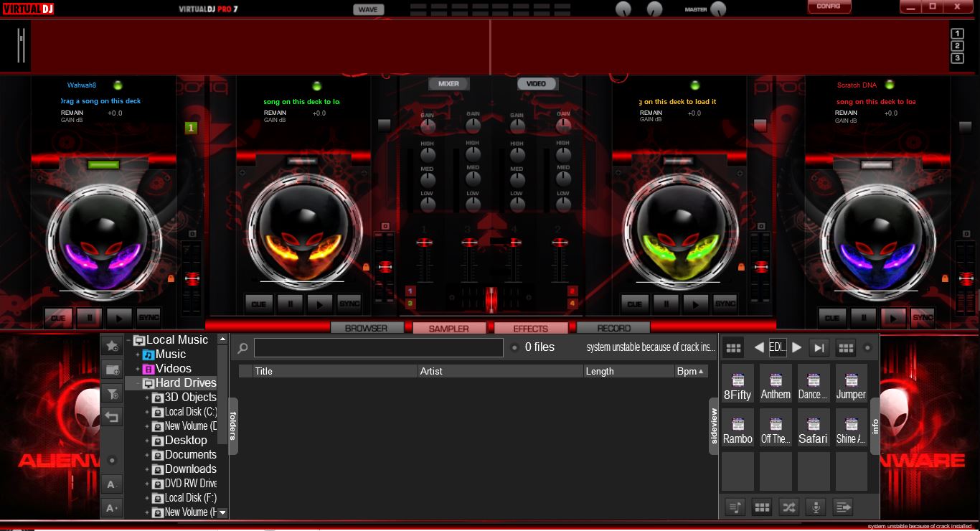Sort by the Bpm column header
The image size is (980, 531).
(x=691, y=371)
